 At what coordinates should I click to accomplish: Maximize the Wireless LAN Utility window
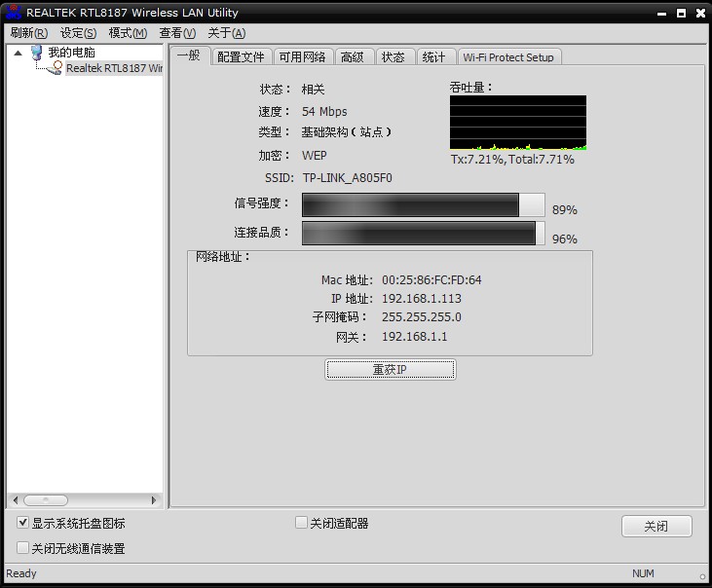click(681, 14)
